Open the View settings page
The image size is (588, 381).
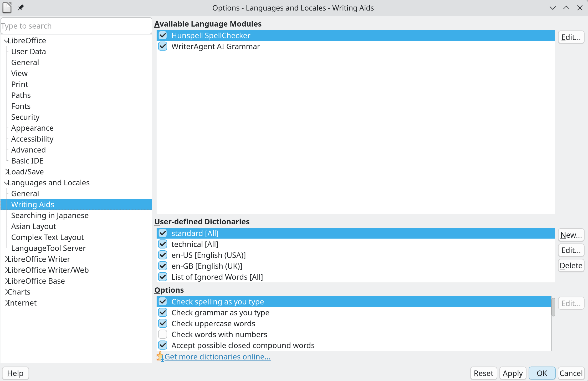coord(19,73)
